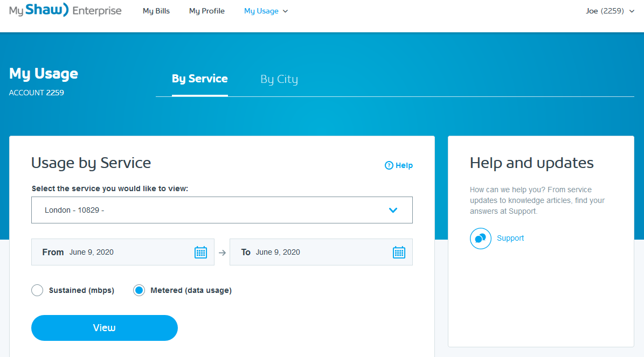Select the Sustained (mbps) radio button

click(37, 290)
